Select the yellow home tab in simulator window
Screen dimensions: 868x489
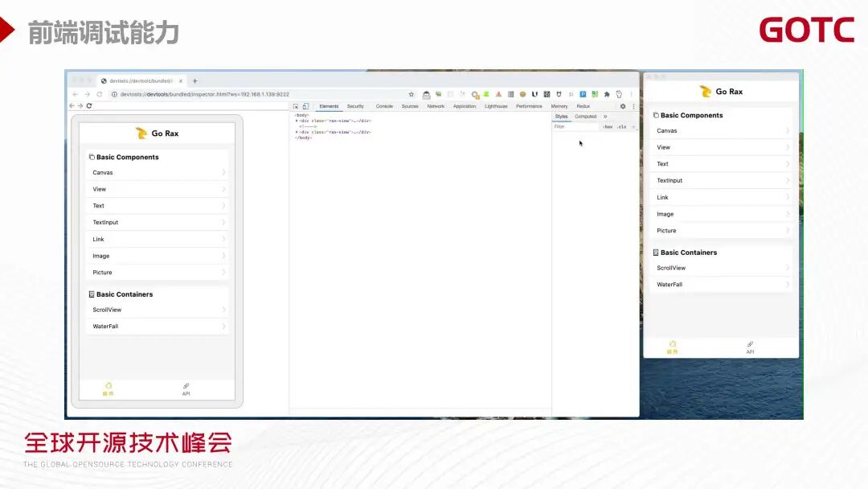pos(673,347)
